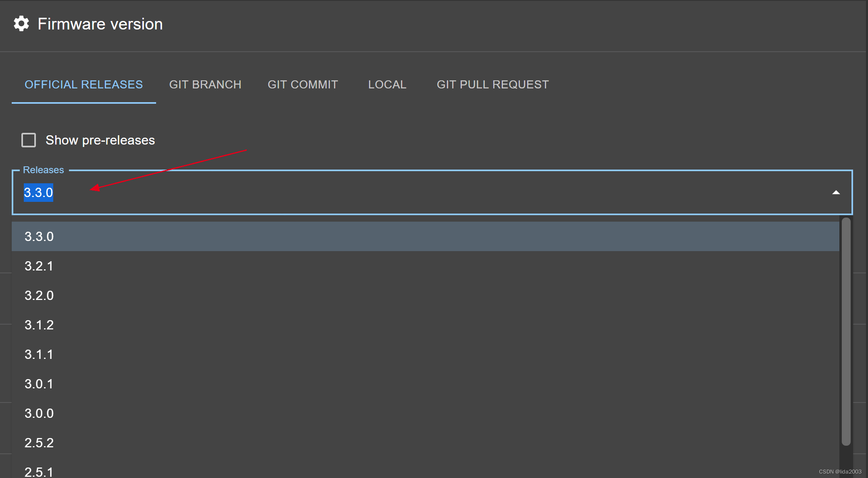Image resolution: width=868 pixels, height=478 pixels.
Task: Select release 3.1.1 option
Action: pos(39,354)
